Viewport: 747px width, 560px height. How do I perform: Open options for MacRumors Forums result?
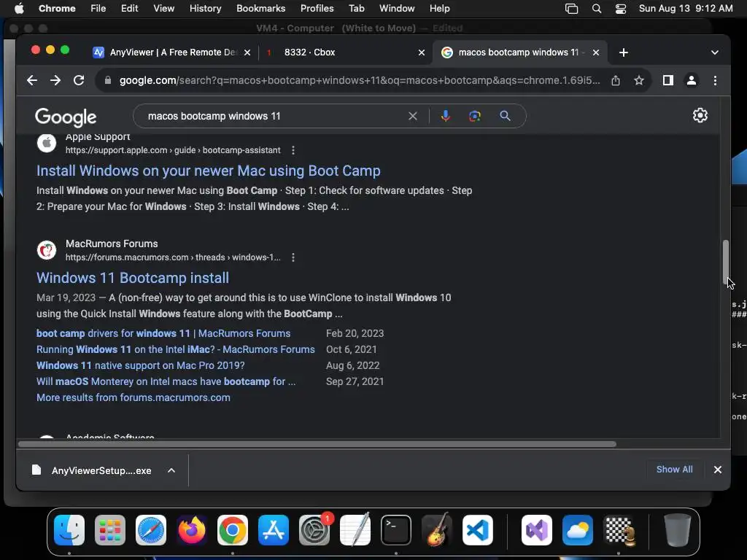(x=293, y=257)
